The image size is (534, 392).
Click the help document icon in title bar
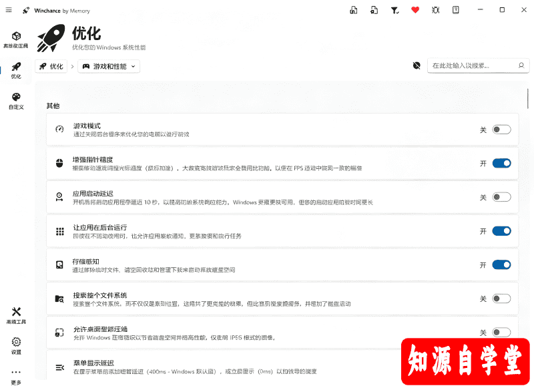pos(456,10)
